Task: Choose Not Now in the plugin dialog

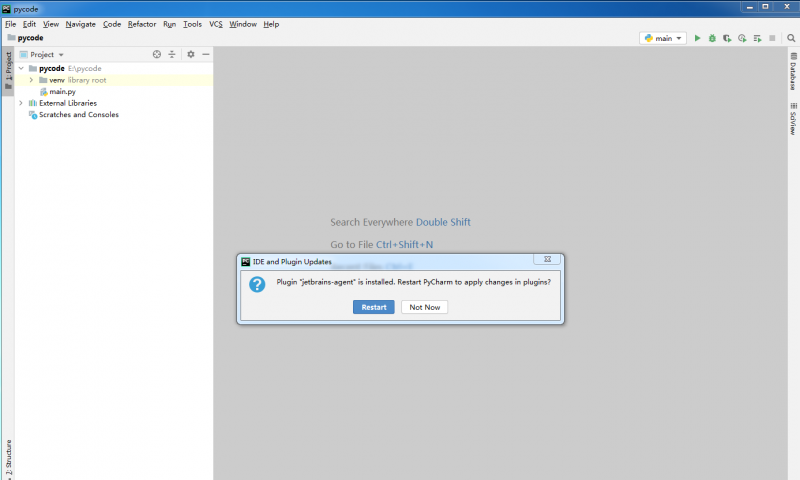Action: coord(424,307)
